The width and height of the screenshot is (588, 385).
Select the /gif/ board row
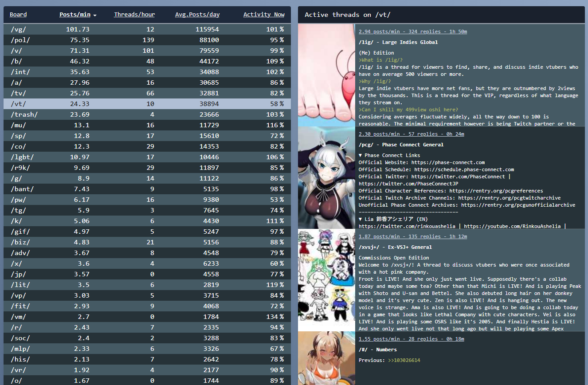[x=147, y=232]
